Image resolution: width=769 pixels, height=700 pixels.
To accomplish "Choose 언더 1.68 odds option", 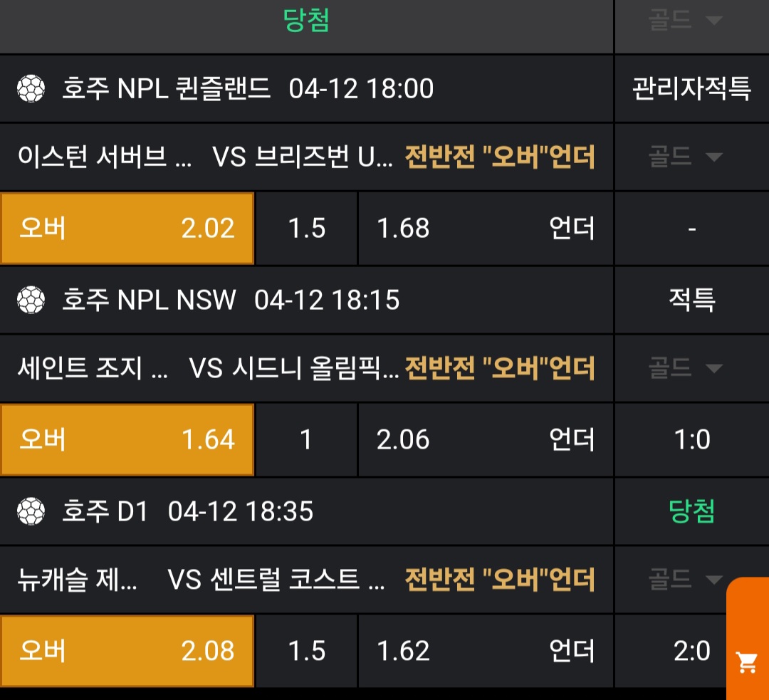I will [x=485, y=229].
